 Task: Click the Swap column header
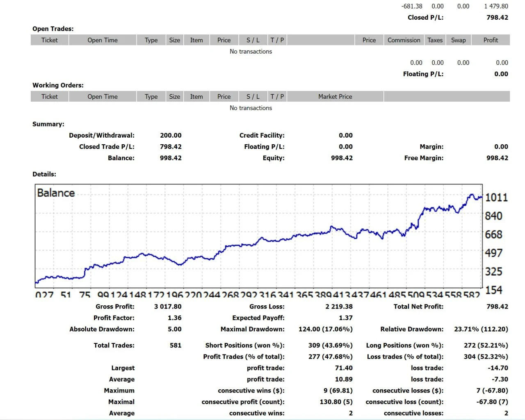pyautogui.click(x=458, y=40)
